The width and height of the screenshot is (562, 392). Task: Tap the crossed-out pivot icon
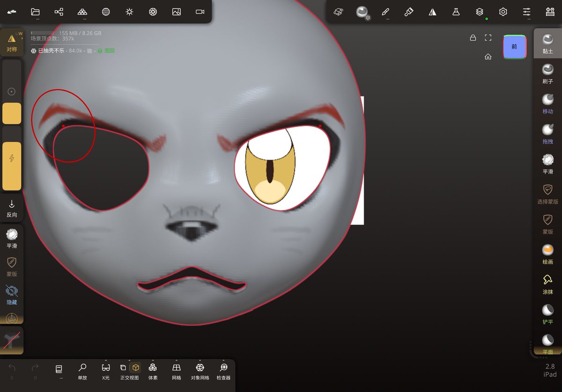coord(12,340)
